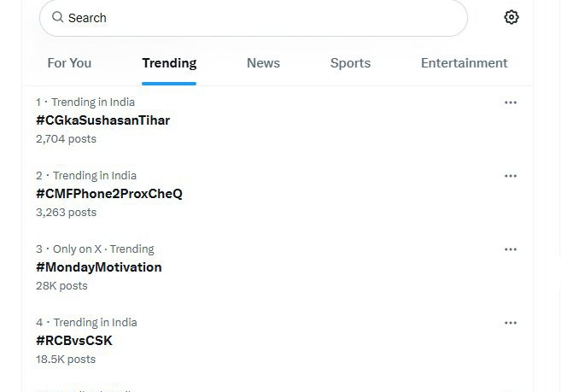Open the #CMFPhone2ProxCheQ hashtag
Image resolution: width=561 pixels, height=392 pixels.
109,194
